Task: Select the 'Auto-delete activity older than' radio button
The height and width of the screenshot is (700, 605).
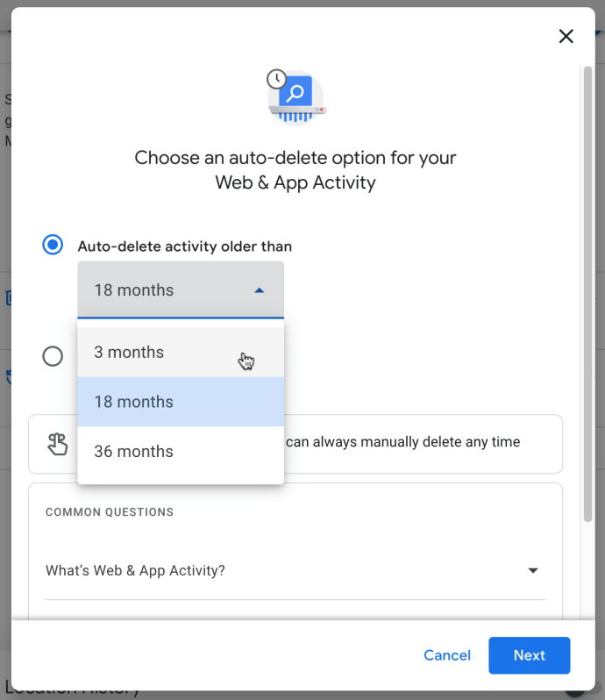Action: (53, 245)
